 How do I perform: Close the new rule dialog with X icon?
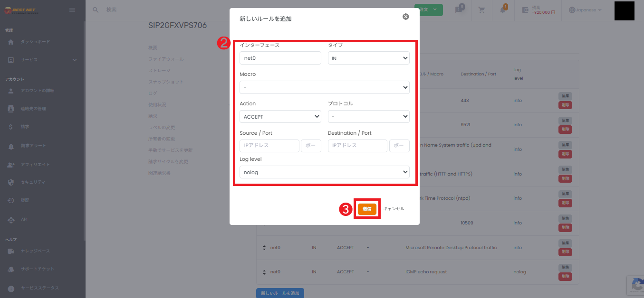405,17
